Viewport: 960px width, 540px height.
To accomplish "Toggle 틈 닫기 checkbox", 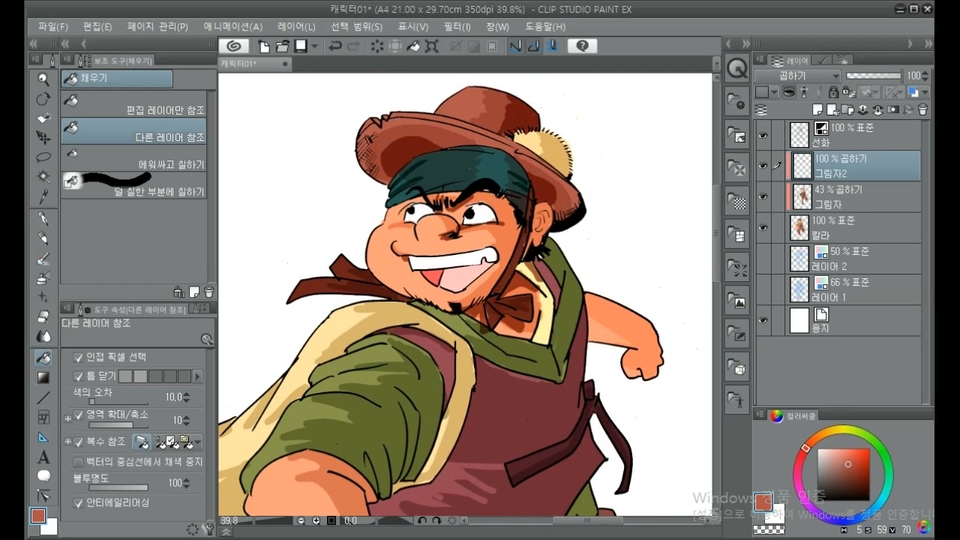I will pyautogui.click(x=78, y=376).
